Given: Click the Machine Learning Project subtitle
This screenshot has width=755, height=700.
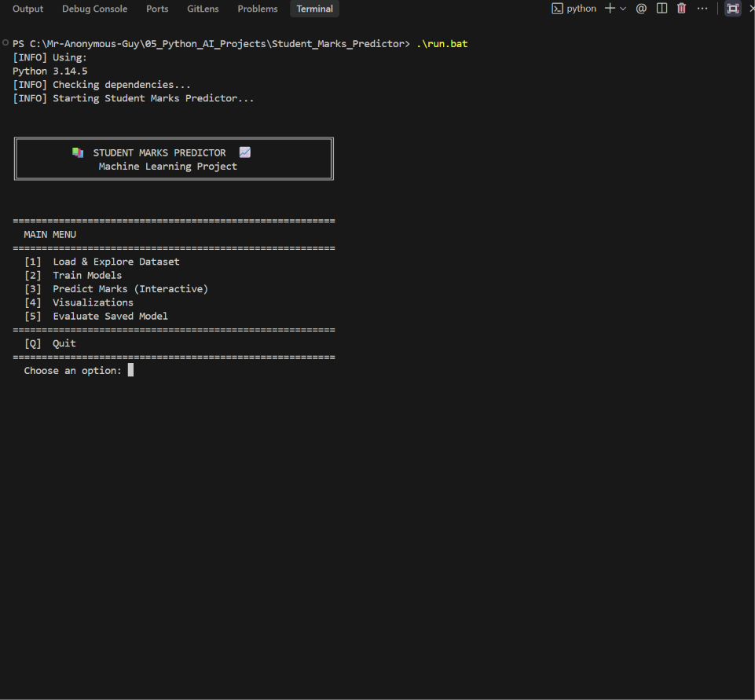Looking at the screenshot, I should [x=167, y=167].
